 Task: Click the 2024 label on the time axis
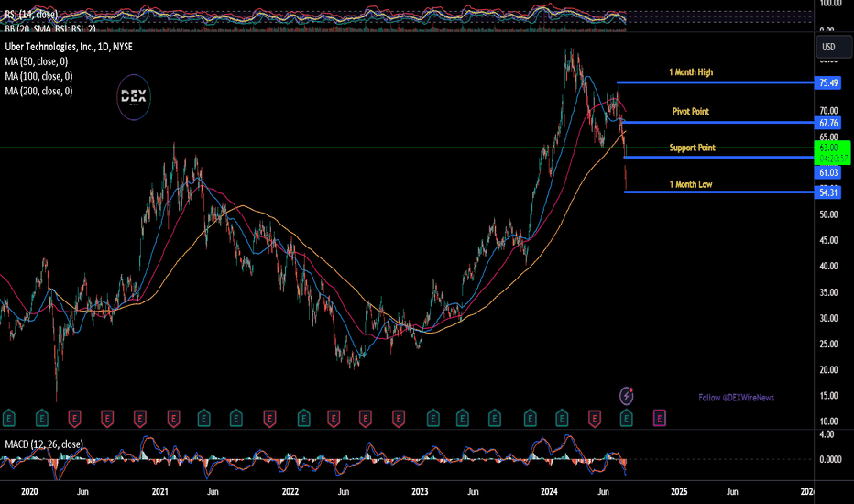tap(549, 491)
